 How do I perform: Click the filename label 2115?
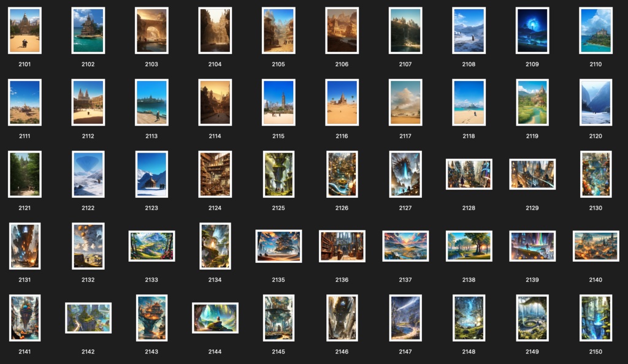tap(278, 136)
